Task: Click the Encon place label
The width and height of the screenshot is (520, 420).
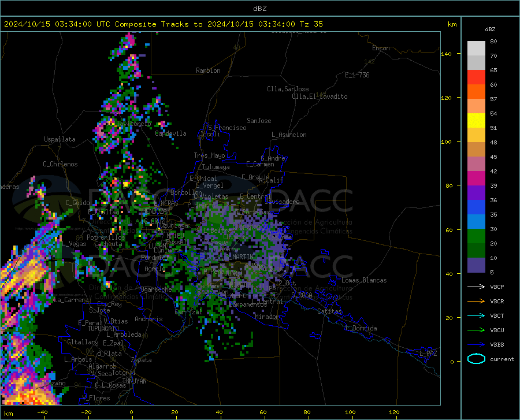Action: tap(381, 48)
